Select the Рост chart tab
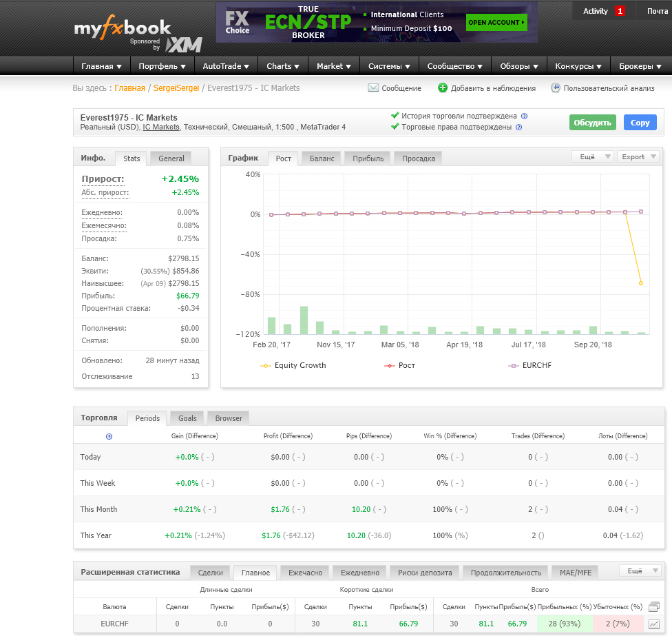The height and width of the screenshot is (636, 672). click(283, 158)
